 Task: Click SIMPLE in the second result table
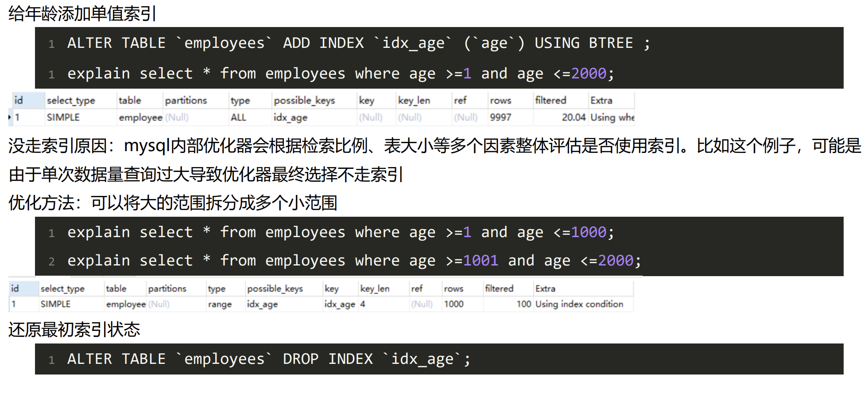(55, 304)
